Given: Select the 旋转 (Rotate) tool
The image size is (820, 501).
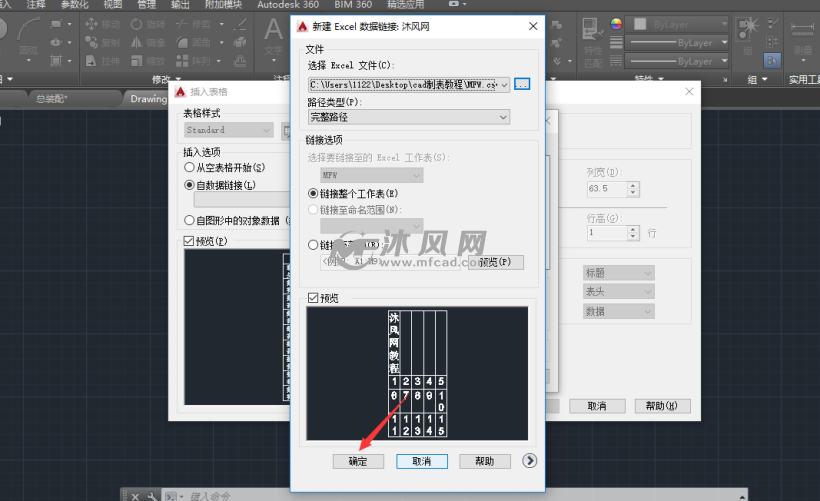Looking at the screenshot, I should (148, 24).
